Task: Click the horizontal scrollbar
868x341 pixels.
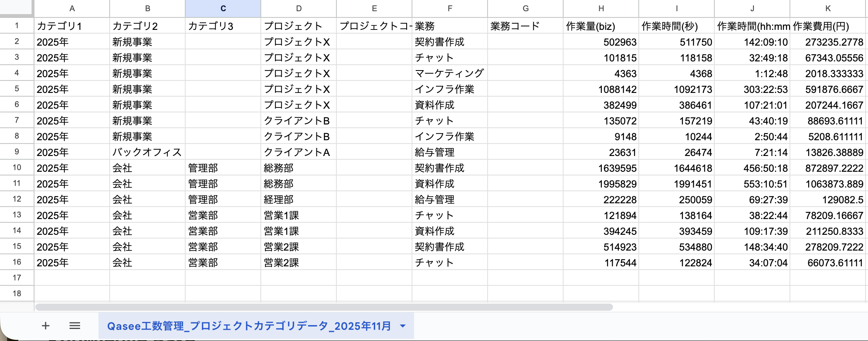Action: [324, 307]
